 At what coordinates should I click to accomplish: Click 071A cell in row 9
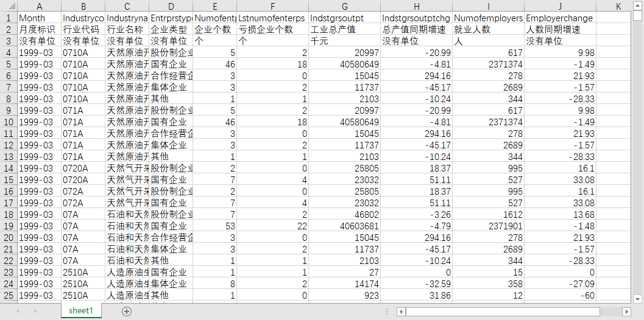click(83, 110)
